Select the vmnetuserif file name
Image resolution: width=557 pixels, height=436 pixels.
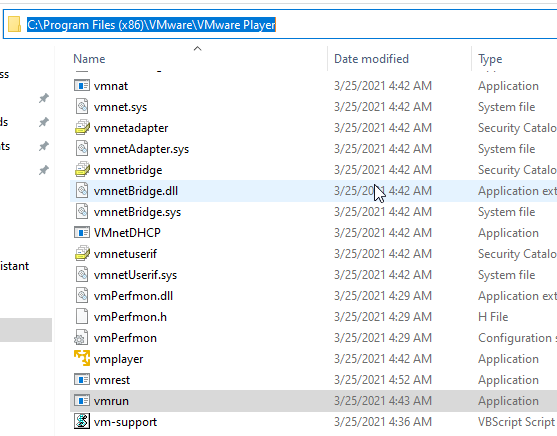click(125, 254)
